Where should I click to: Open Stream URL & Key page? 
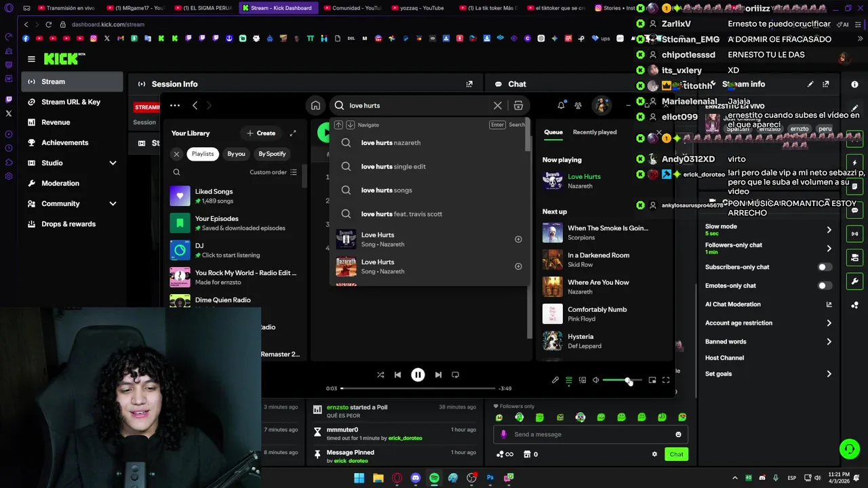(73, 102)
